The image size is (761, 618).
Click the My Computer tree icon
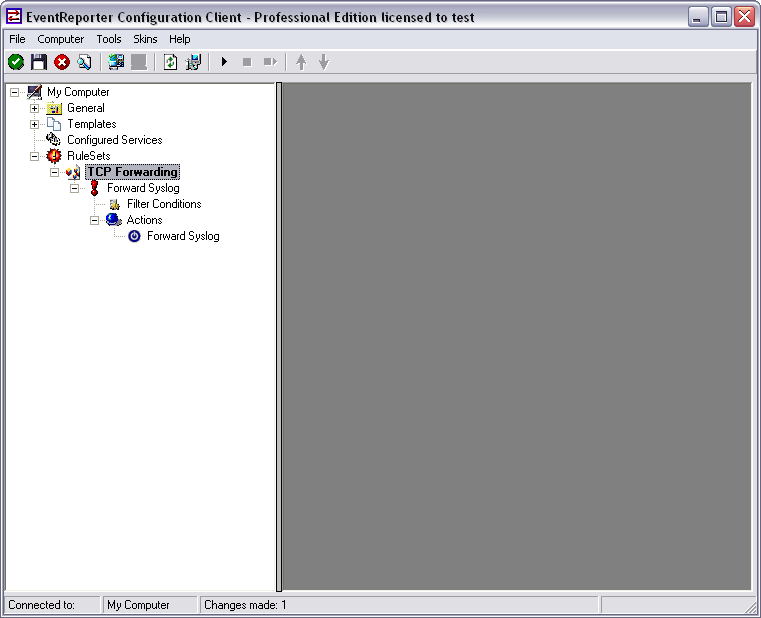click(34, 92)
